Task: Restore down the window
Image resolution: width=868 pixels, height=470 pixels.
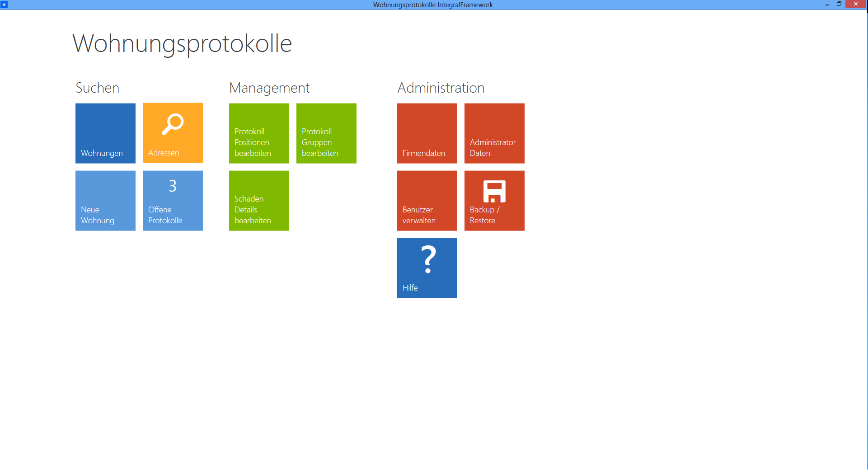Action: click(839, 5)
